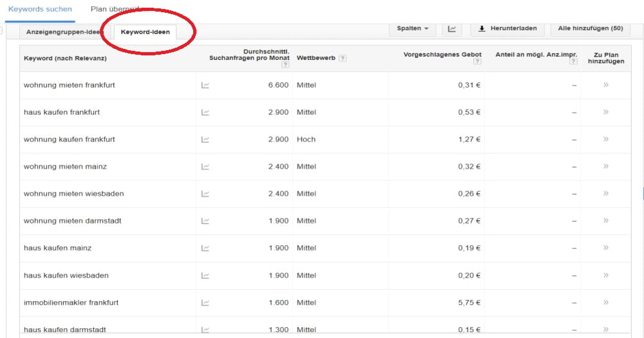
Task: Click the 'Hoch' competition value
Action: click(x=306, y=139)
